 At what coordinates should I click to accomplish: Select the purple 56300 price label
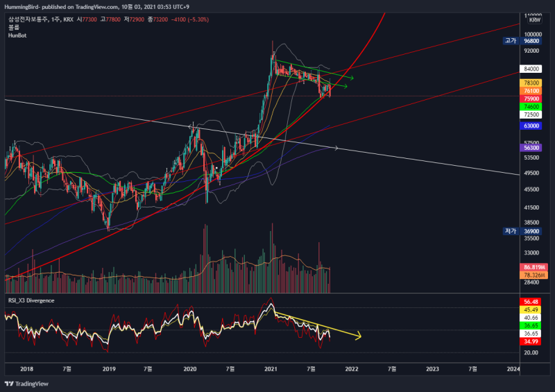click(531, 148)
